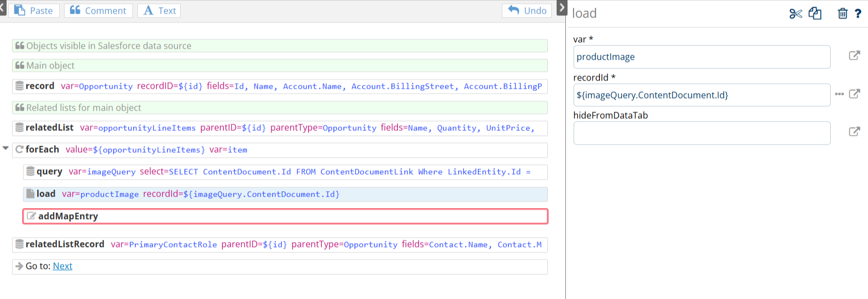Click the copy command icon

click(x=815, y=14)
